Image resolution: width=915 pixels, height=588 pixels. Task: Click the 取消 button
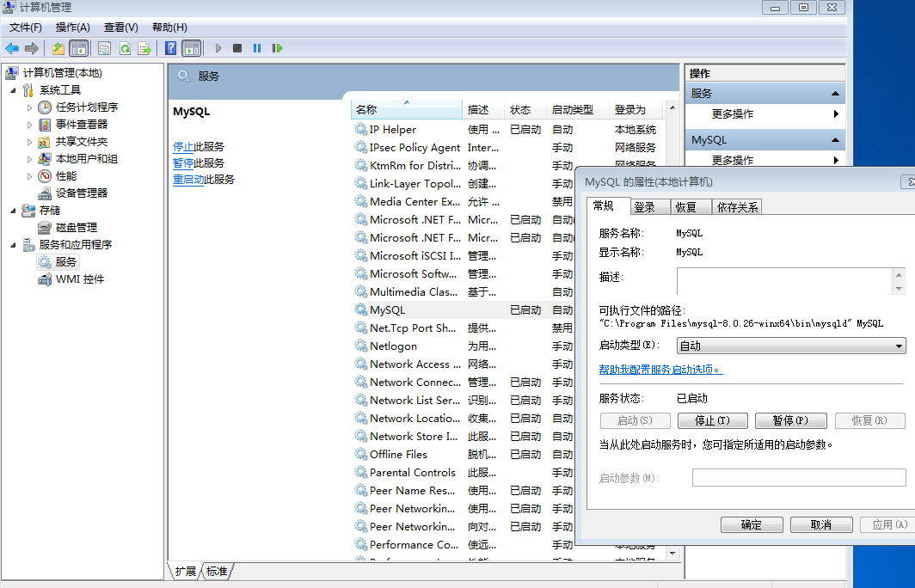[821, 525]
